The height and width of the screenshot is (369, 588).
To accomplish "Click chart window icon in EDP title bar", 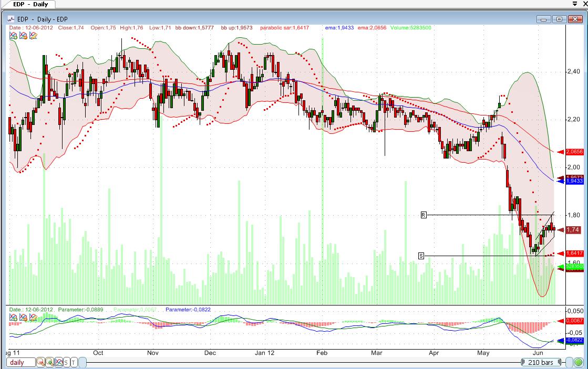I will click(11, 19).
